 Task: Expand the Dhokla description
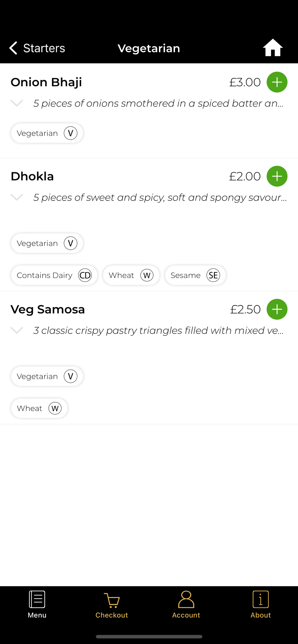coord(17,197)
